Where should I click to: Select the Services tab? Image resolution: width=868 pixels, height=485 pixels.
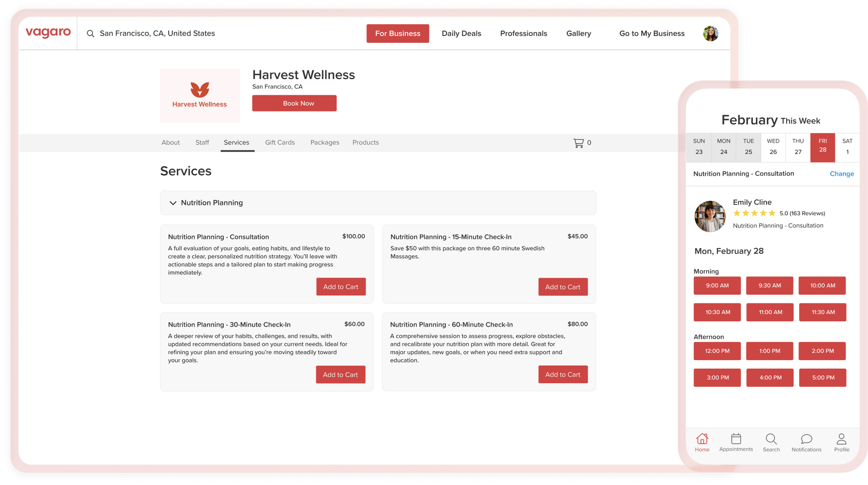(x=236, y=143)
